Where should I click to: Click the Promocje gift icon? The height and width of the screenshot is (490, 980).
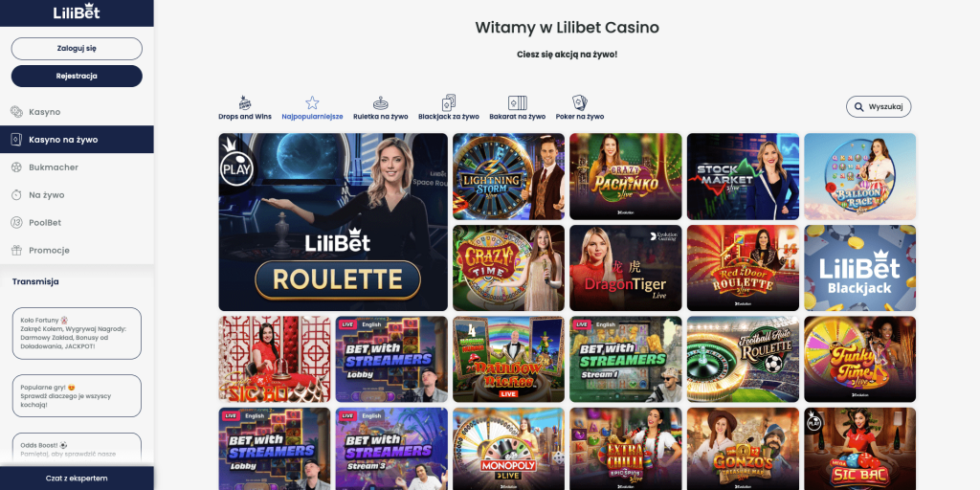17,250
